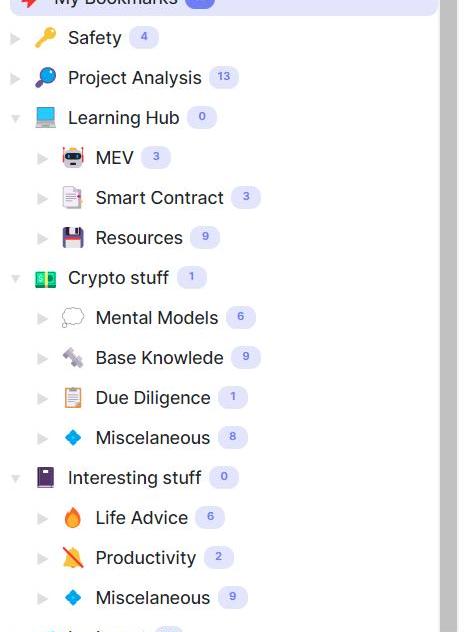This screenshot has width=470, height=632.
Task: Open the Base Knowlede collection
Action: 160,358
